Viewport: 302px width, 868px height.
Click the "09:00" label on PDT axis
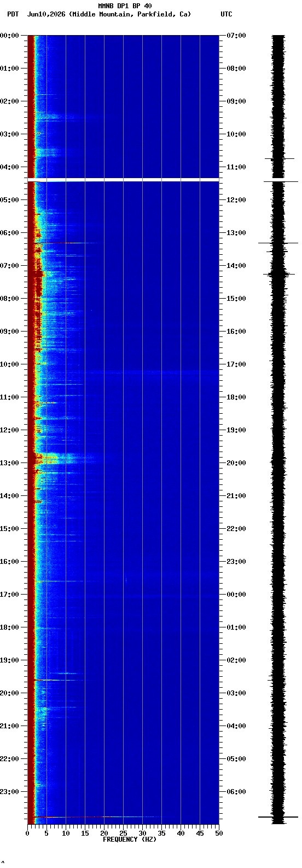[9, 332]
